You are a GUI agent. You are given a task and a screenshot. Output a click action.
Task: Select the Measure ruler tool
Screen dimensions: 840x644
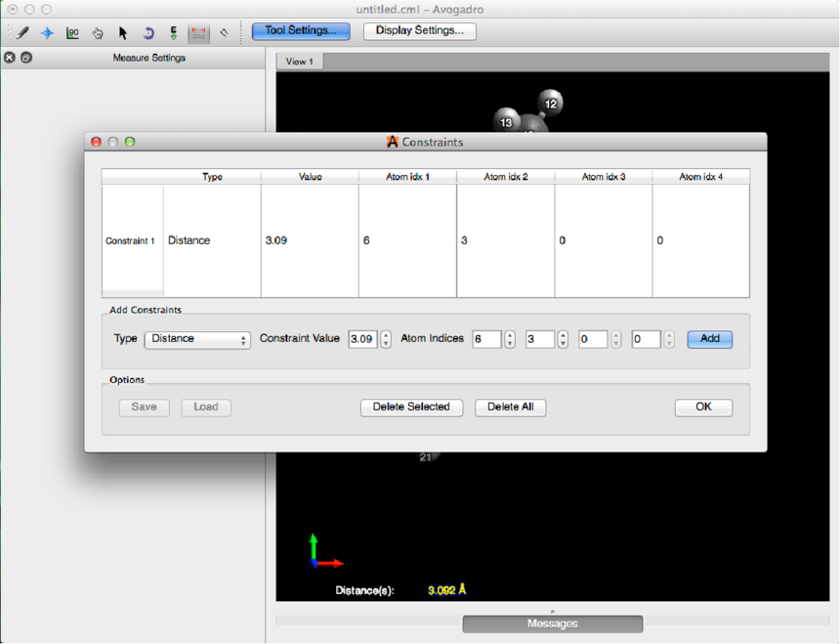(x=199, y=32)
